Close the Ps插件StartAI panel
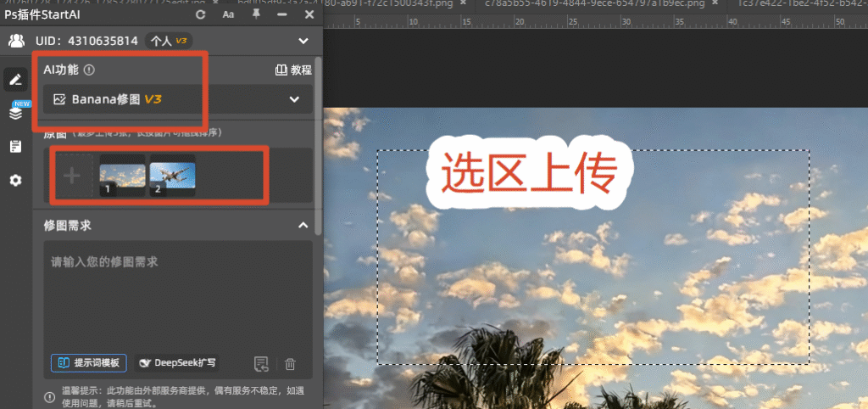This screenshot has width=868, height=409. [x=309, y=14]
